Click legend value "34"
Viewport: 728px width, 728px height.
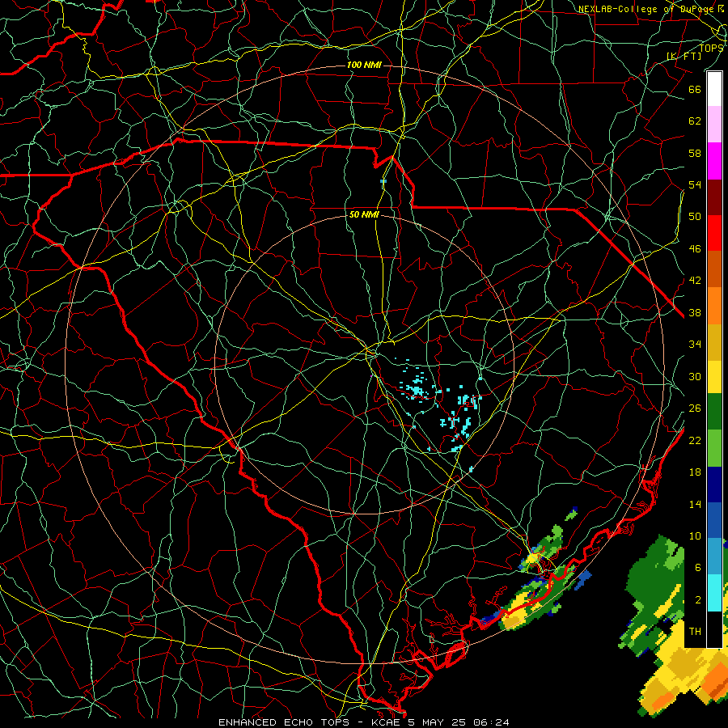[x=695, y=345]
